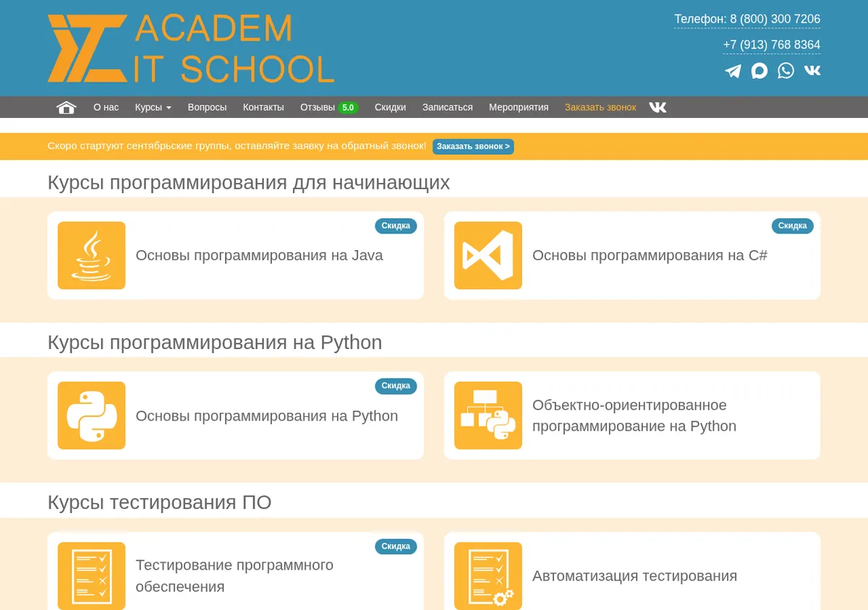This screenshot has width=868, height=610.
Task: Click phone number 8 (800) 300 7206
Action: pos(775,19)
